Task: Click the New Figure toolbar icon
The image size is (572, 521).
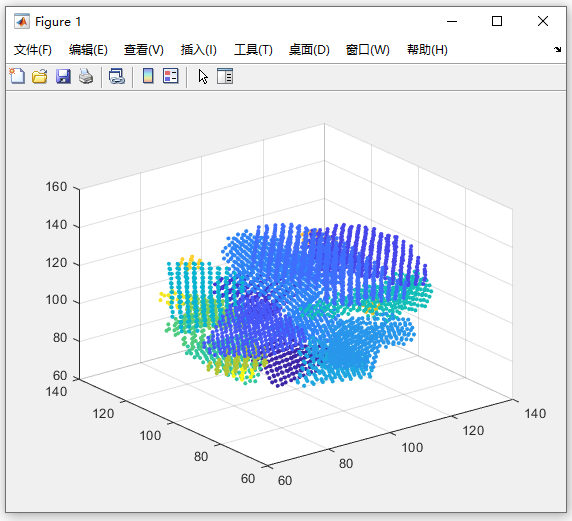Action: coord(17,76)
